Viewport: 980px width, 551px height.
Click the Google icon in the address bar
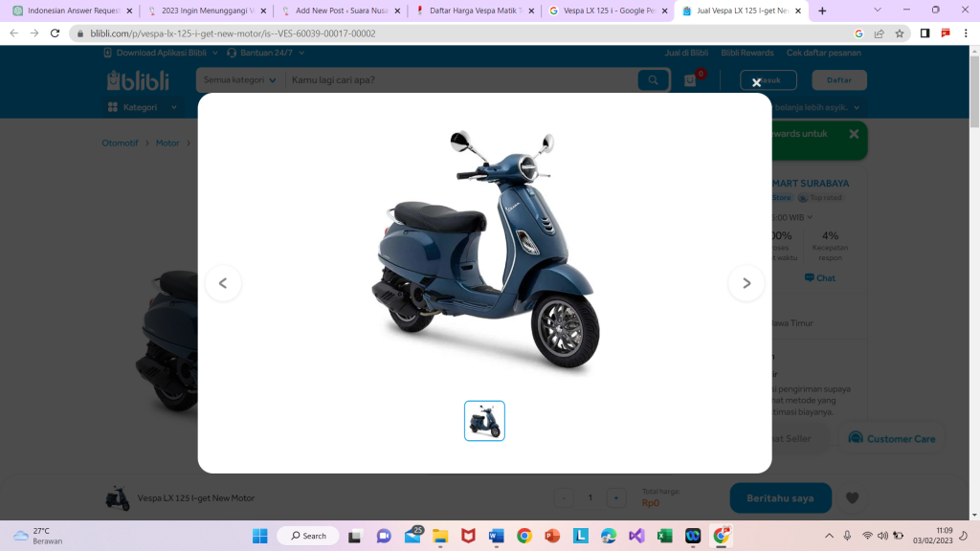858,33
